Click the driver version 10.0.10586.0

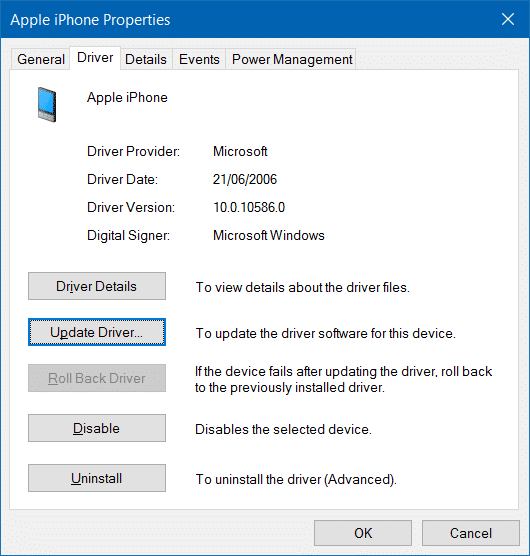click(x=249, y=207)
